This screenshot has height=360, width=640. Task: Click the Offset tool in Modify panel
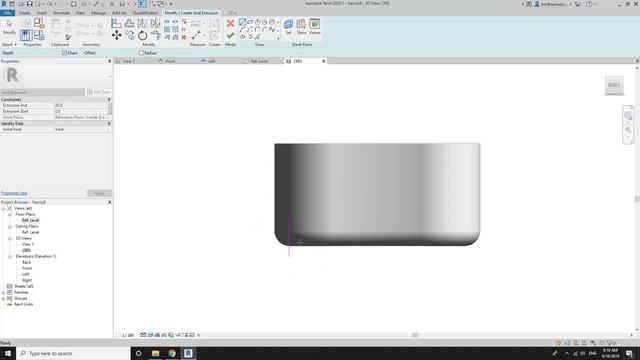click(129, 23)
